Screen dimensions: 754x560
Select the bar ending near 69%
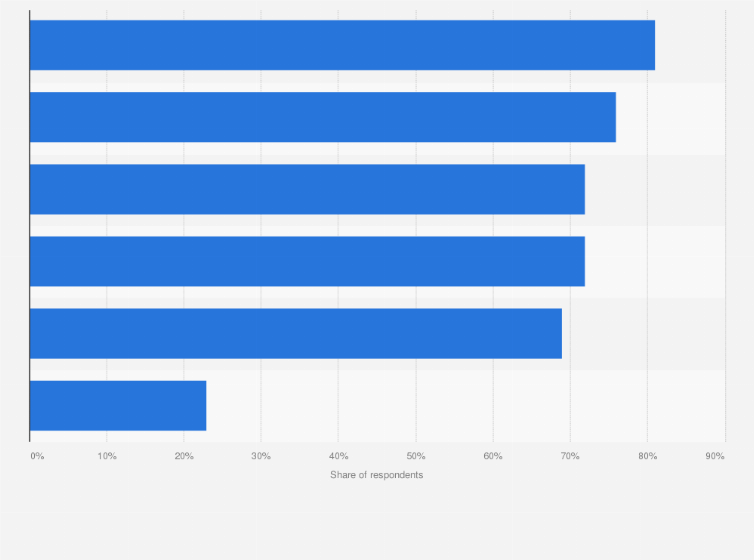tap(296, 334)
